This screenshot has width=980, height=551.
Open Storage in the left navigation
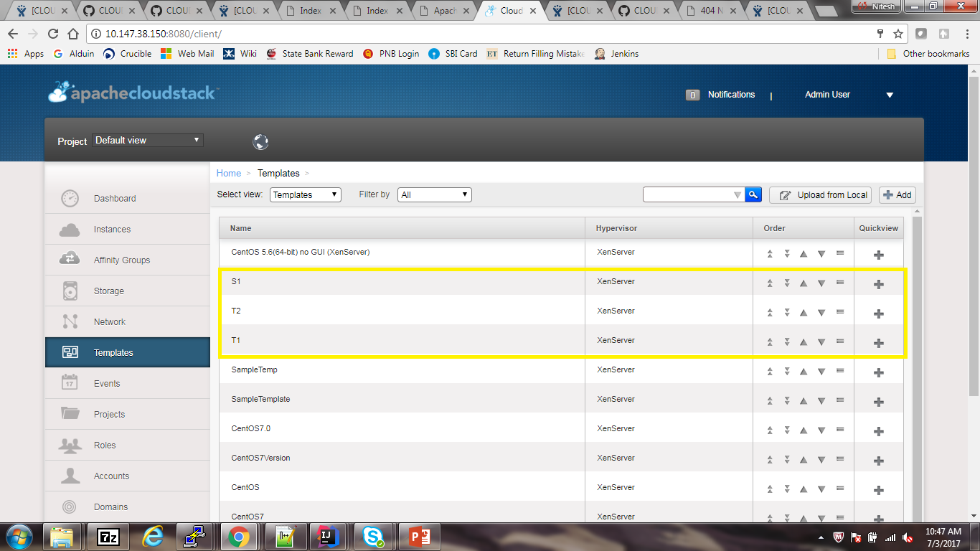click(x=127, y=291)
